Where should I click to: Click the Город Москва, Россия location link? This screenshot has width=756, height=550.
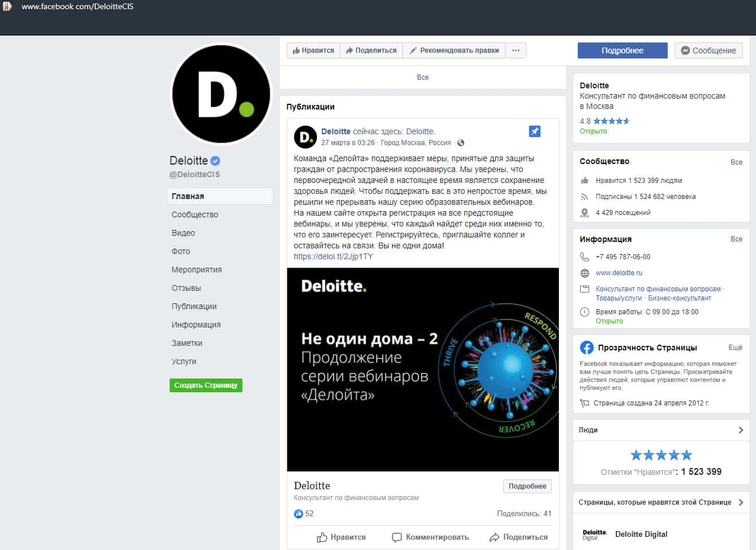tap(416, 143)
